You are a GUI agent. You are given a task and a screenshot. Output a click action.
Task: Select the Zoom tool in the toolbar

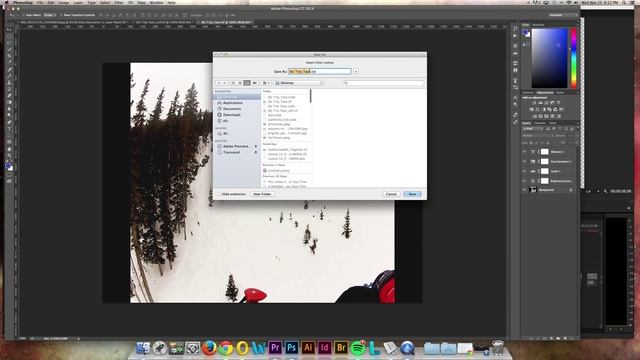(10, 155)
